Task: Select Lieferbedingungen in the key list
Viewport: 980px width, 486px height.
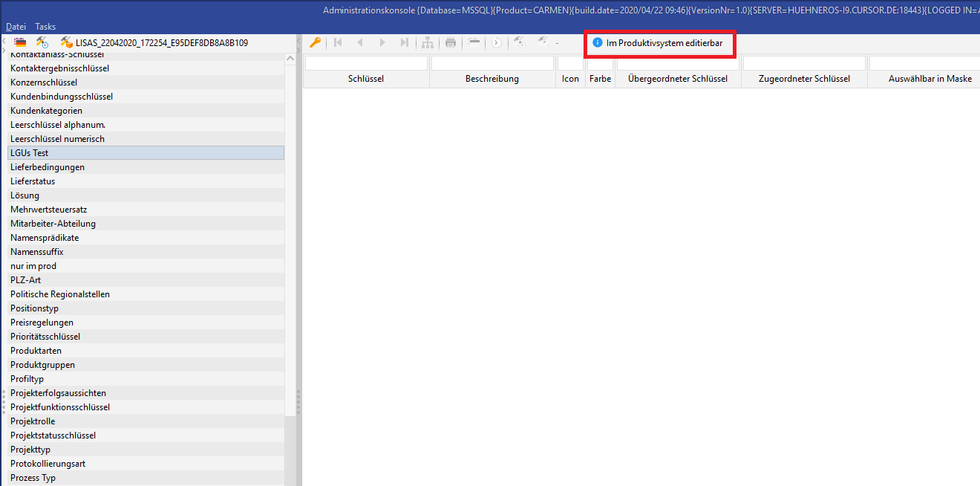Action: (48, 167)
